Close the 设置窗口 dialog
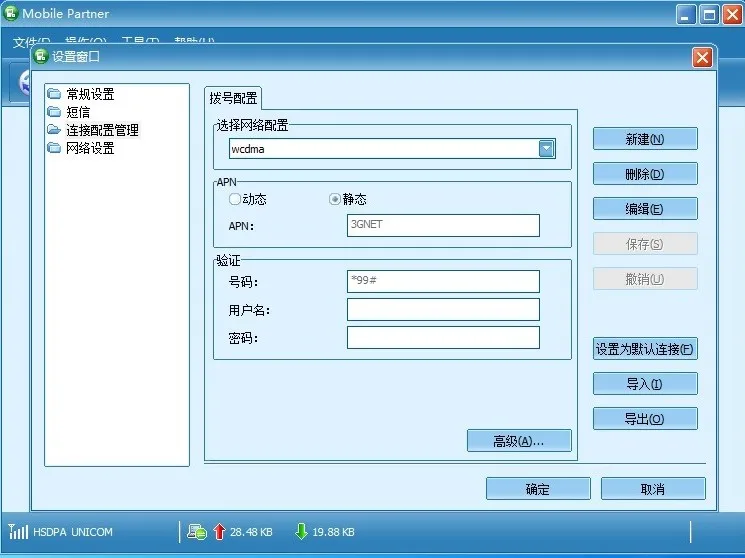Viewport: 745px width, 558px height. coord(702,58)
